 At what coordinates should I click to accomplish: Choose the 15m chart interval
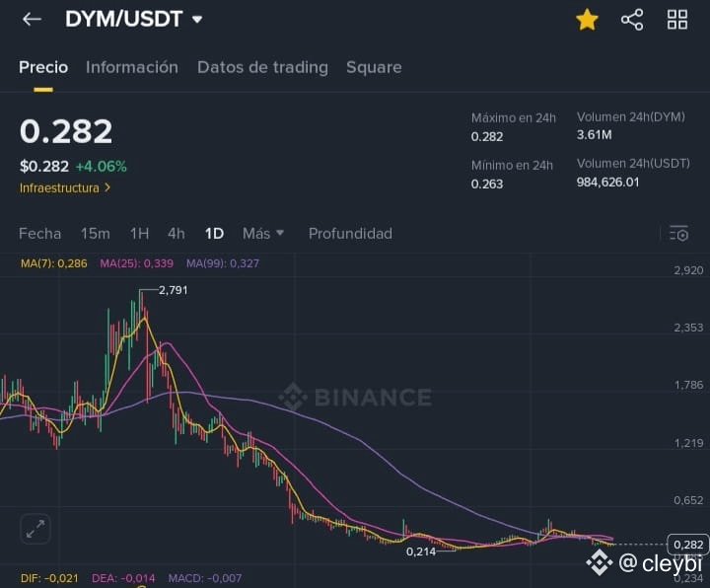96,234
